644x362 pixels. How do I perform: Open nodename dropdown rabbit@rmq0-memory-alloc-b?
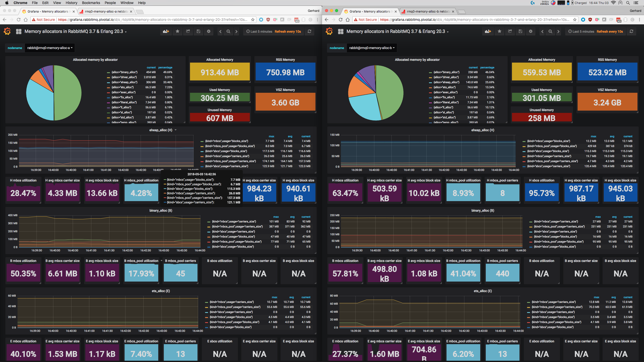372,48
